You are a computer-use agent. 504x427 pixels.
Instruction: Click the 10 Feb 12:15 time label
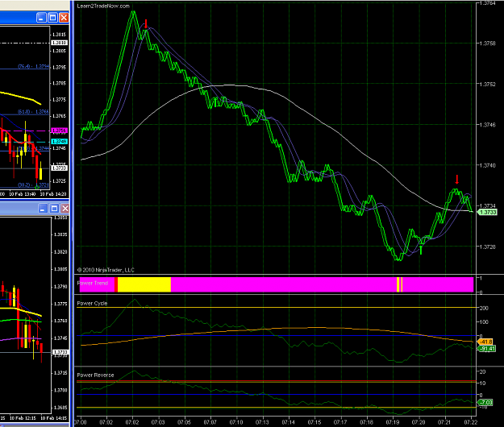tap(23, 418)
